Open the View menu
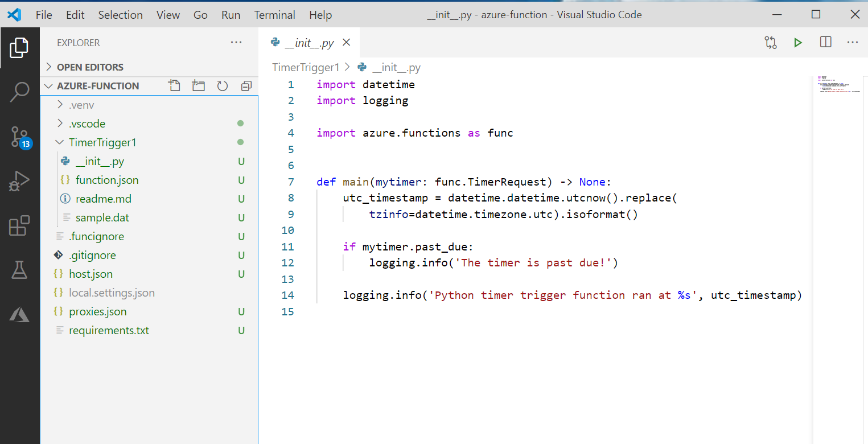Viewport: 868px width, 444px height. click(x=168, y=15)
